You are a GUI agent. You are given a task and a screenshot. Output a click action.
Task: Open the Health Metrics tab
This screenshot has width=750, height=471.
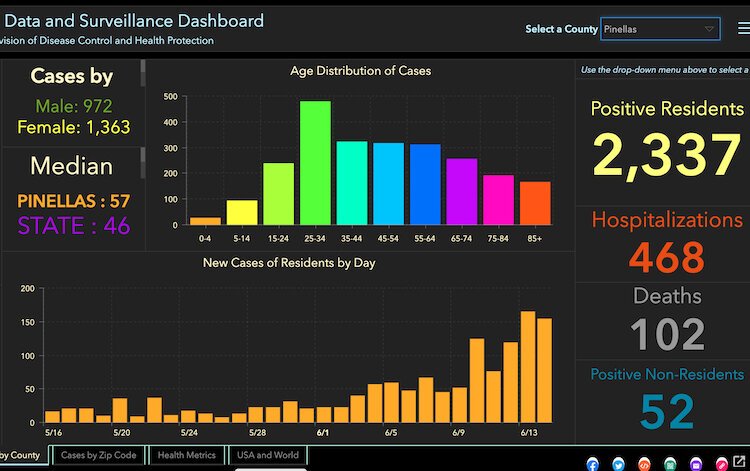187,455
